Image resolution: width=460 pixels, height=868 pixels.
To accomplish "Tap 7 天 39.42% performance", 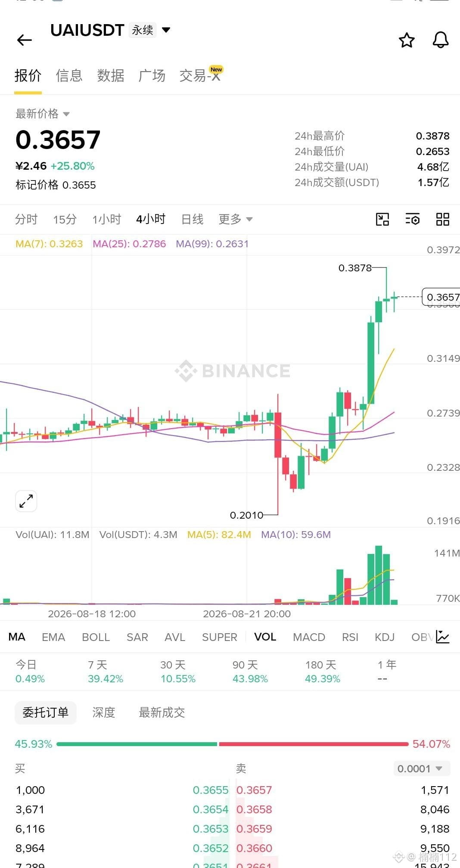I will (x=106, y=672).
